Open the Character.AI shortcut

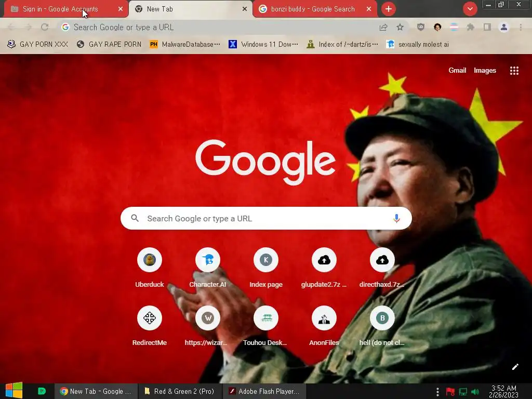coord(208,268)
